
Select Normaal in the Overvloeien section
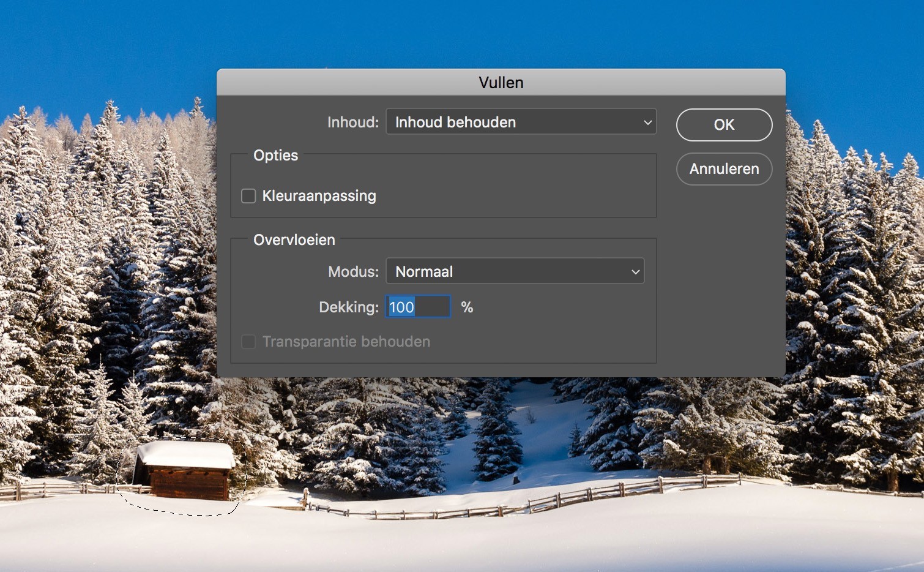(425, 271)
